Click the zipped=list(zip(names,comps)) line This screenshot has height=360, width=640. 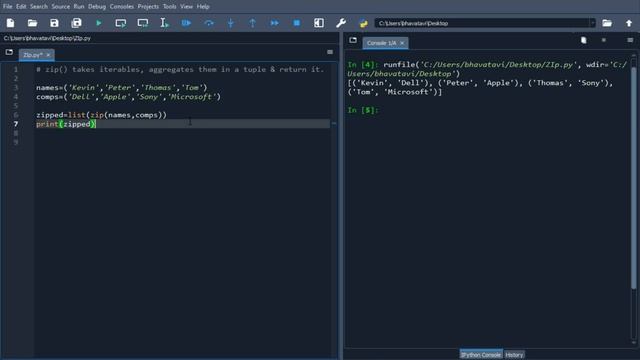coord(101,115)
